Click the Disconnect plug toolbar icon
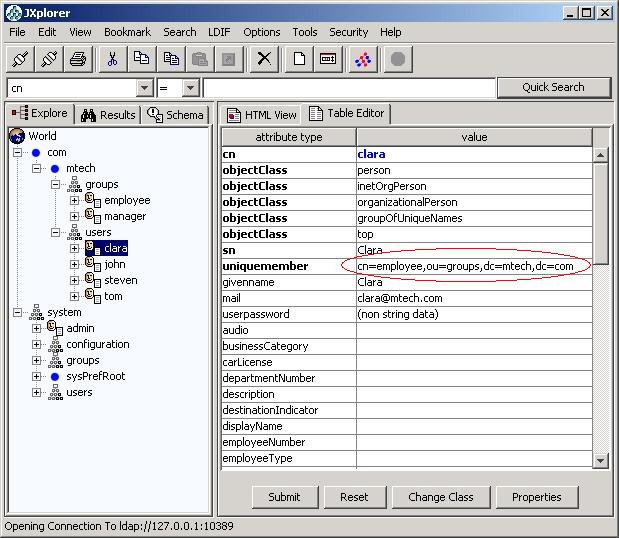This screenshot has height=538, width=619. (x=49, y=59)
